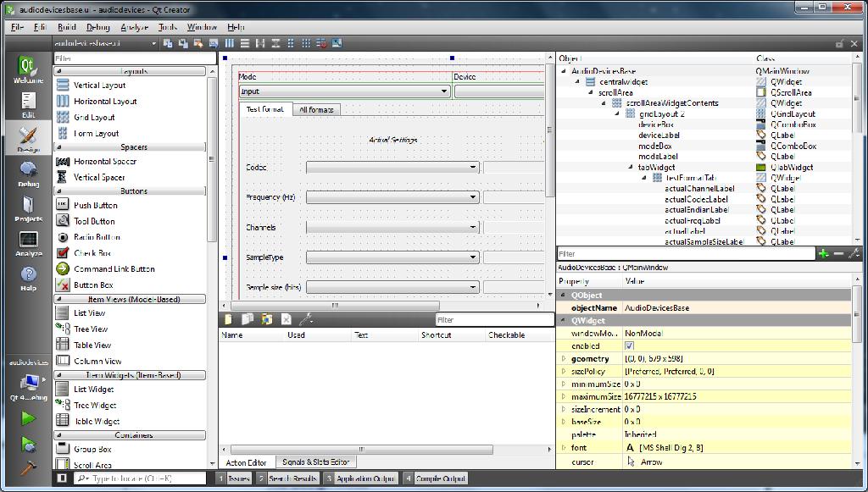Click Lay Out Horizontally in Splitter icon
This screenshot has width=868, height=492.
(260, 43)
